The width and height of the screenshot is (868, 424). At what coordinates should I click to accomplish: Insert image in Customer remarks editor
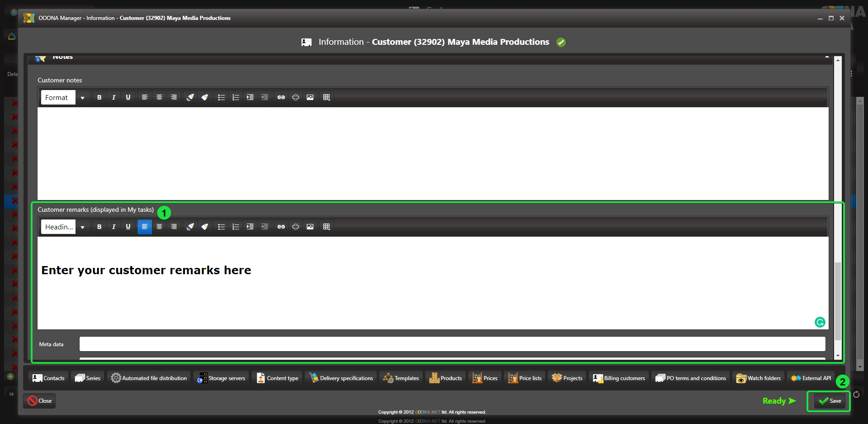(310, 227)
